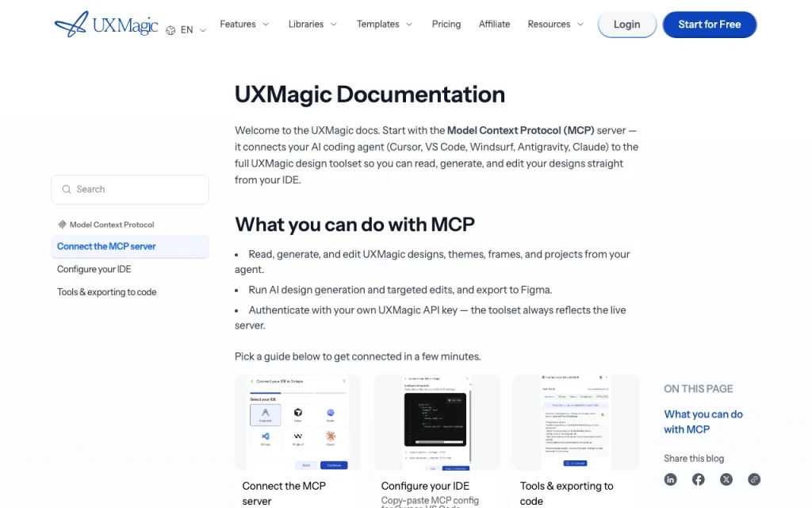
Task: Open Configure your IDE sidebar item
Action: pos(94,269)
